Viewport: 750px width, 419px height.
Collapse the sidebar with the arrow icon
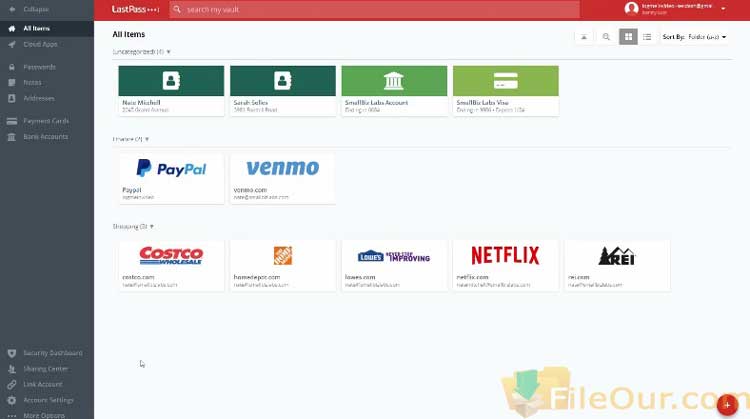[x=12, y=9]
